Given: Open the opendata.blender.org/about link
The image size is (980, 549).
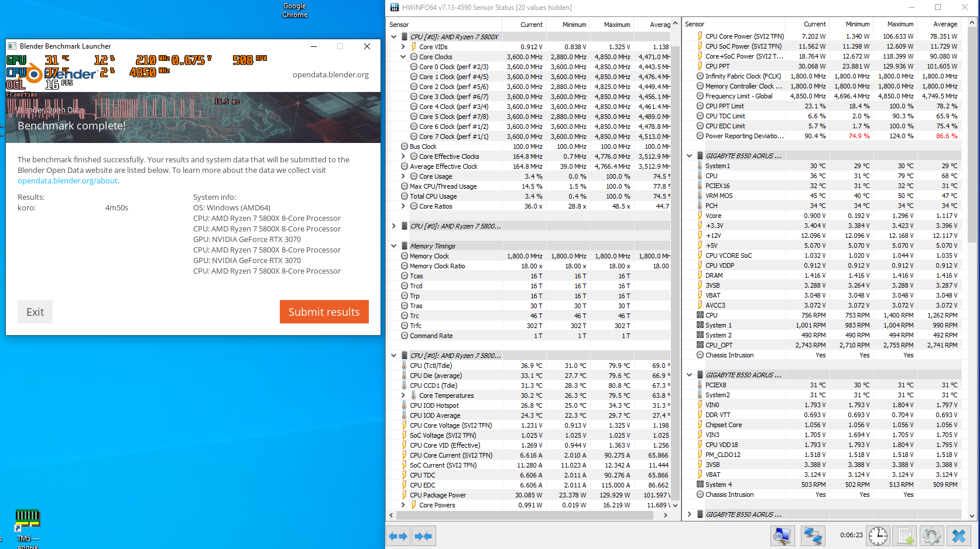Looking at the screenshot, I should coord(67,180).
